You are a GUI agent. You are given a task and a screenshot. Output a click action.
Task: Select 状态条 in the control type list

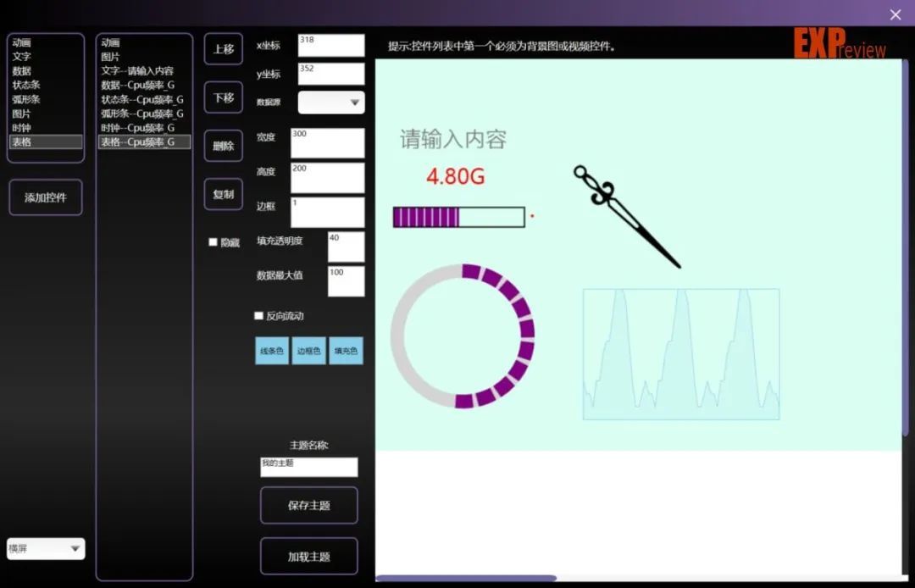46,86
